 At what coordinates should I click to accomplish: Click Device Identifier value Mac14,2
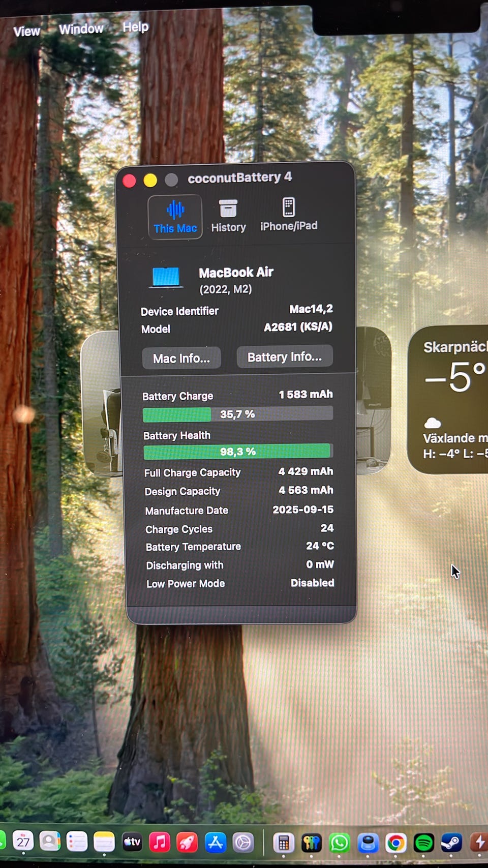click(311, 309)
